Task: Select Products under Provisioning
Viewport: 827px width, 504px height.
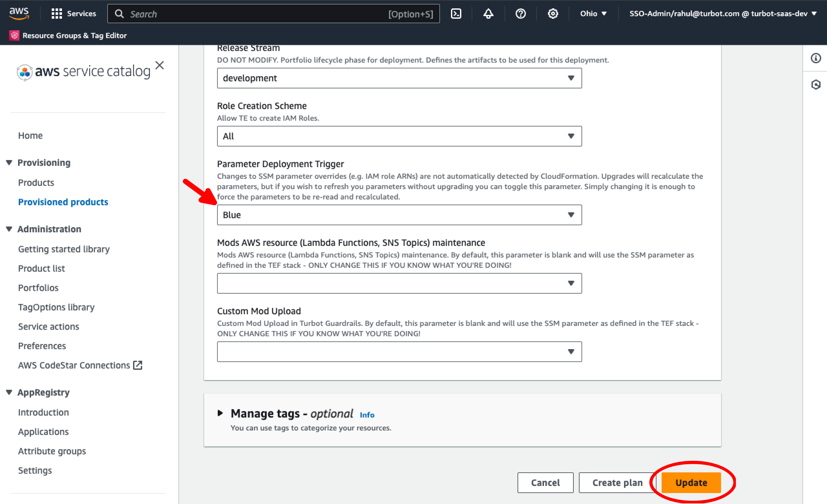Action: pos(36,182)
